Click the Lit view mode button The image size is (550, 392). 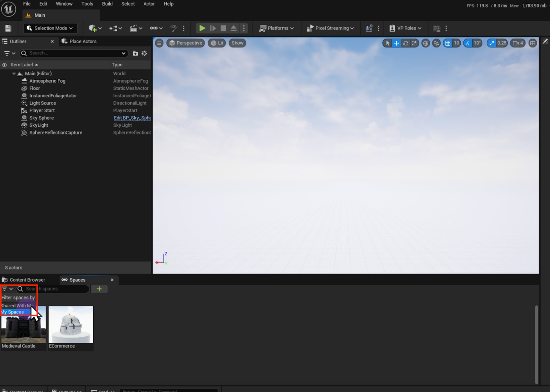tap(217, 43)
